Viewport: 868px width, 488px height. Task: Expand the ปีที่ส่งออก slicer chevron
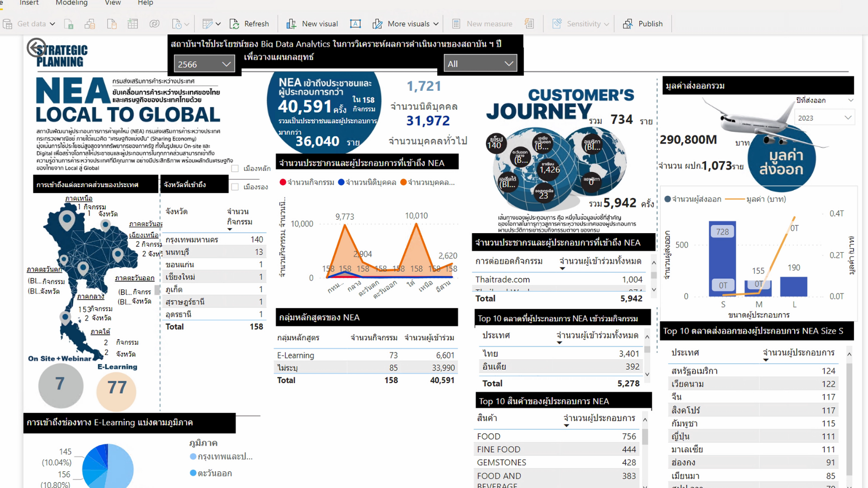tap(851, 100)
